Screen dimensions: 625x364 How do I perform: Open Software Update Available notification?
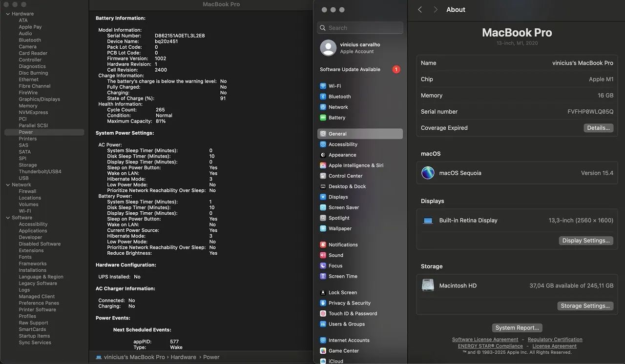(360, 69)
